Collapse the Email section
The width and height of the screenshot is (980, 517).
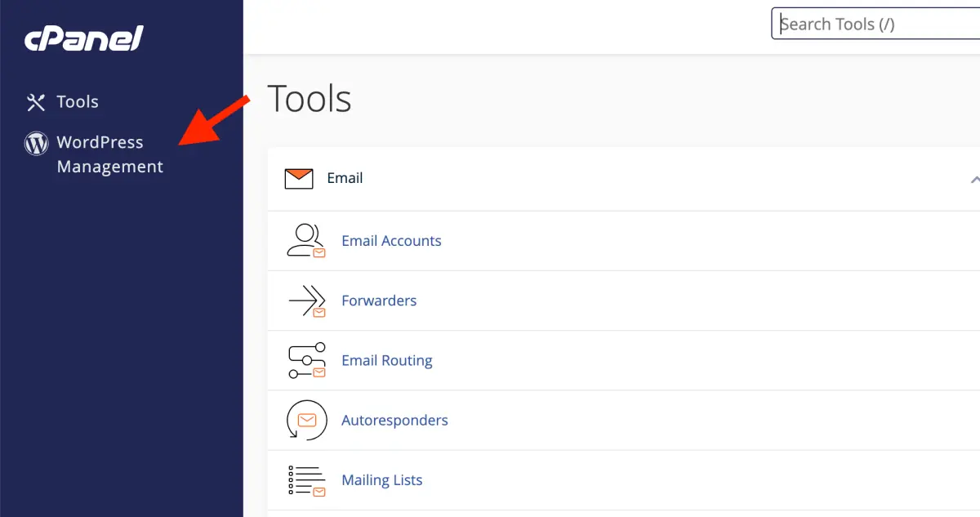(974, 177)
